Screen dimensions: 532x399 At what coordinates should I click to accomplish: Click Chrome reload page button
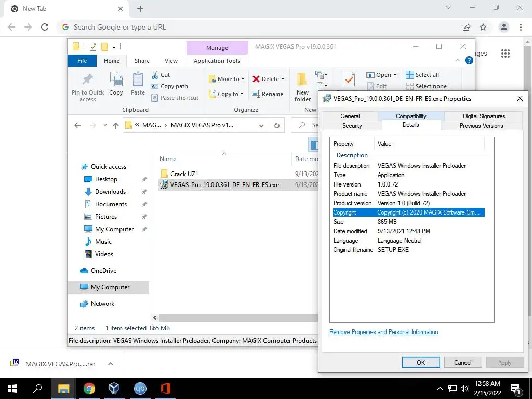pyautogui.click(x=45, y=27)
